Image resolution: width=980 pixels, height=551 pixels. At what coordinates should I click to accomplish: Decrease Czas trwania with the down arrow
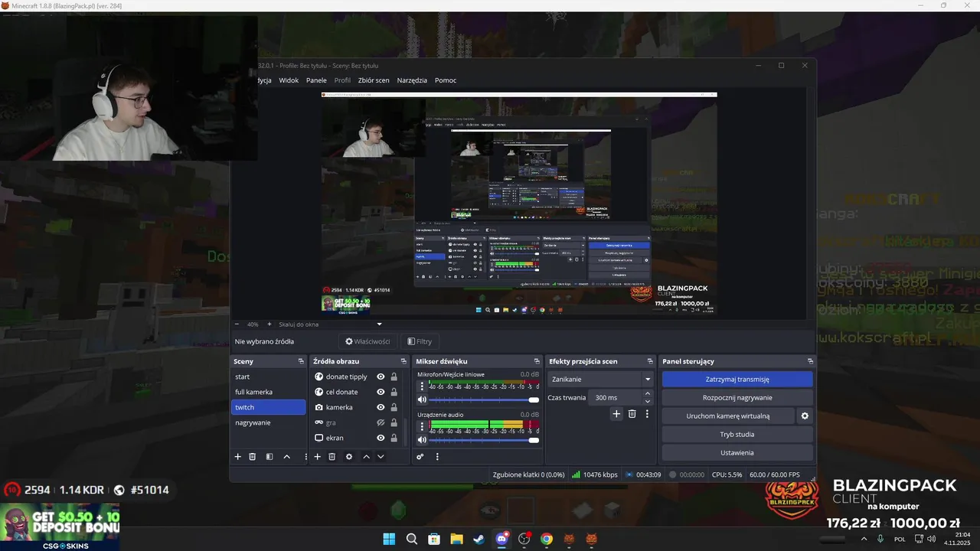(648, 402)
